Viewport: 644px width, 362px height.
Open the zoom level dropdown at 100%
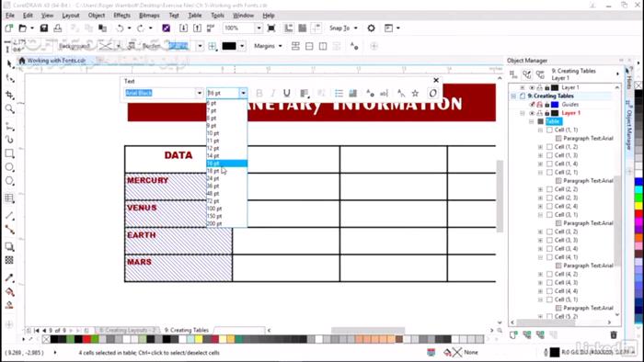(259, 28)
